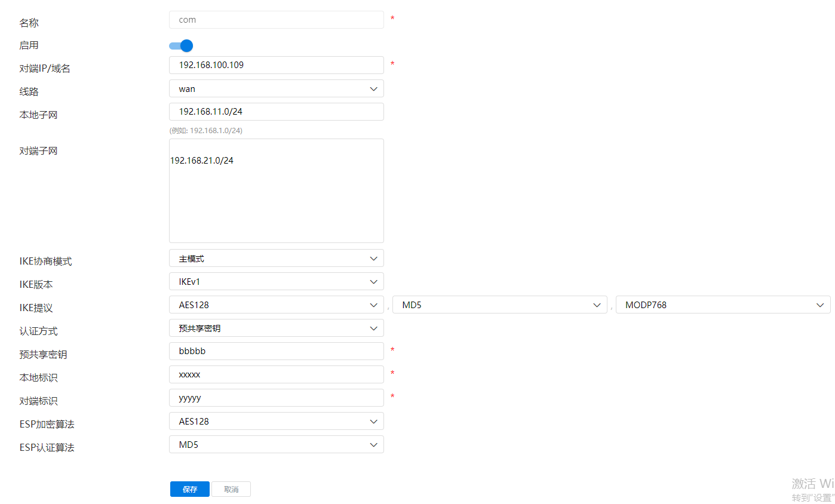Open the IKE版本 IKEv1 dropdown
The width and height of the screenshot is (835, 504).
(276, 282)
